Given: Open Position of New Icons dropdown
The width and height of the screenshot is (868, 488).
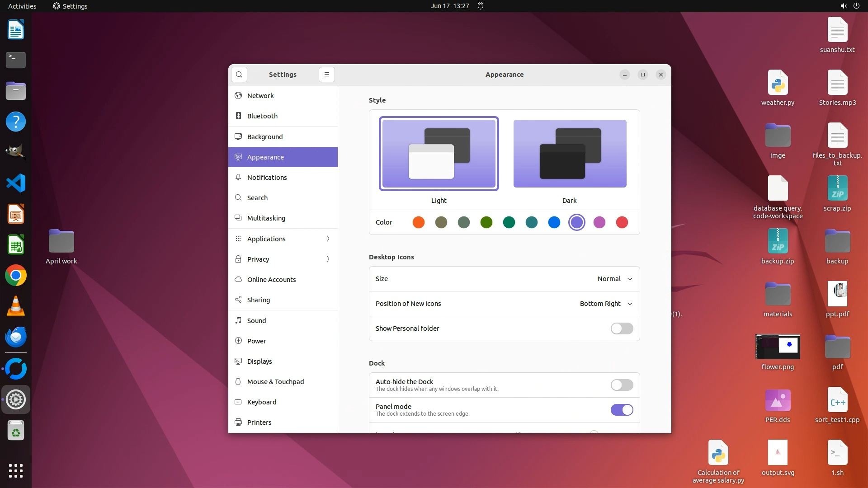Looking at the screenshot, I should (606, 304).
